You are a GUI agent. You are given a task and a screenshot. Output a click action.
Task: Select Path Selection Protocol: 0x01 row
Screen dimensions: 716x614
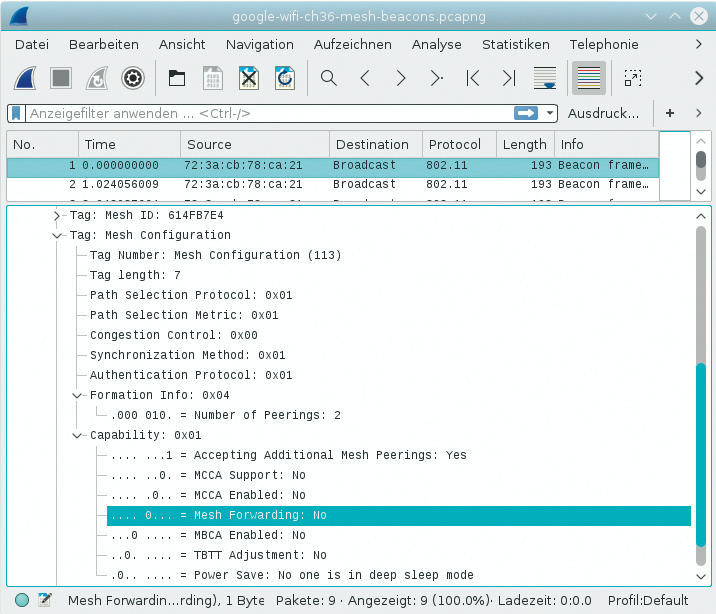point(191,295)
